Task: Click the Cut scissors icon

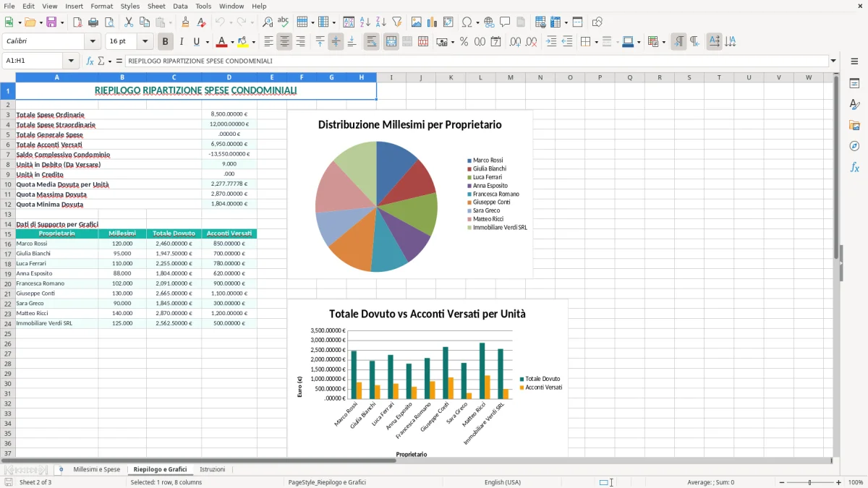Action: click(x=128, y=22)
